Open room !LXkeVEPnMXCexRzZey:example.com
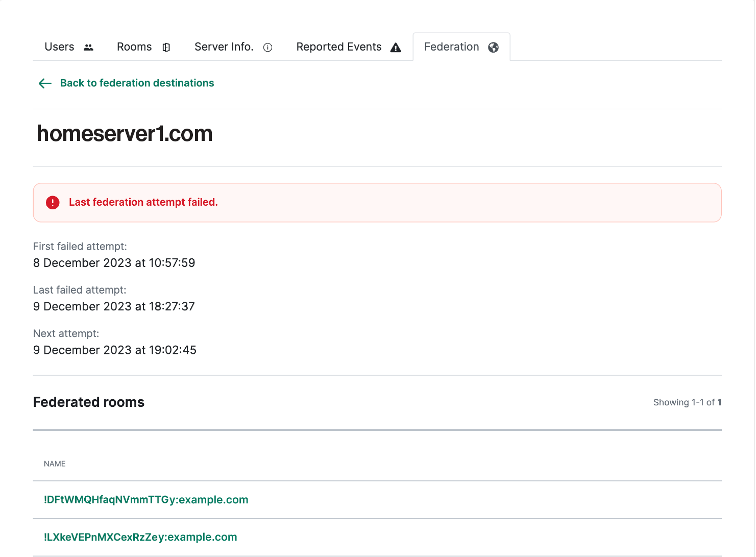Image resolution: width=756 pixels, height=557 pixels. pyautogui.click(x=140, y=537)
